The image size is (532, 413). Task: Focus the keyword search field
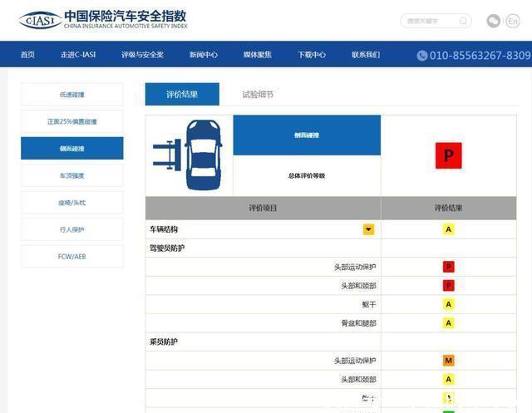point(436,21)
